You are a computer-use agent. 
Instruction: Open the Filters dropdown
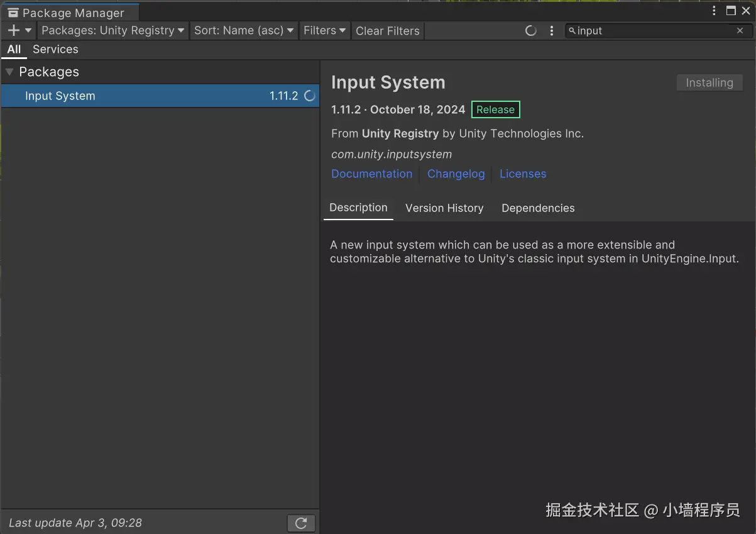pyautogui.click(x=324, y=30)
